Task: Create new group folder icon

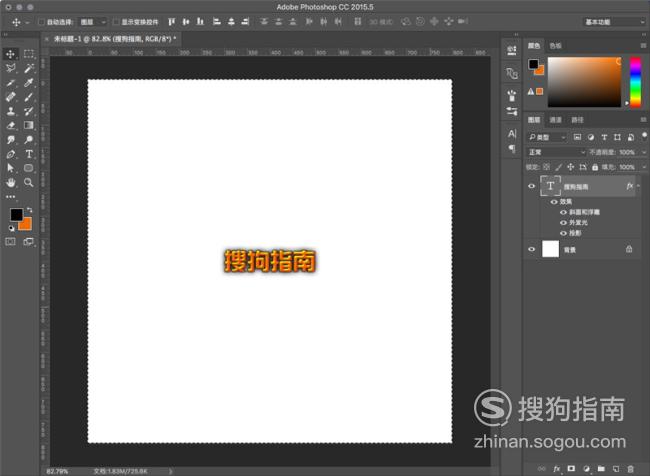Action: pos(601,469)
